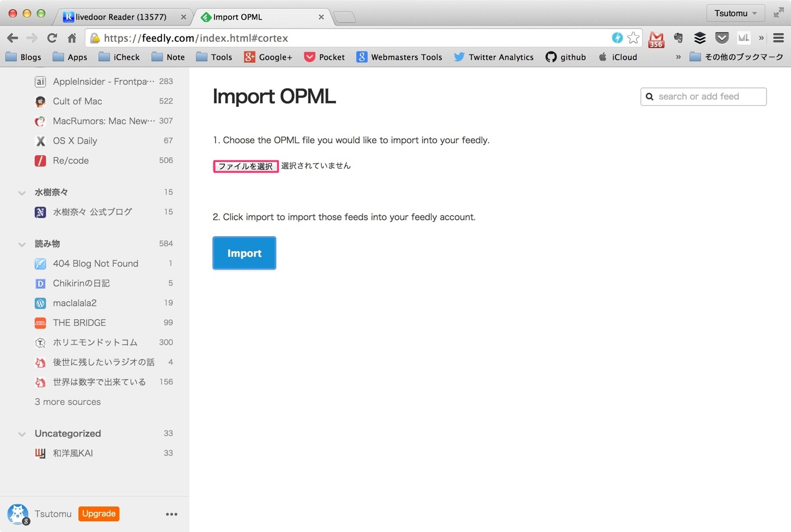Open THE BRIDGE feed

click(104, 322)
